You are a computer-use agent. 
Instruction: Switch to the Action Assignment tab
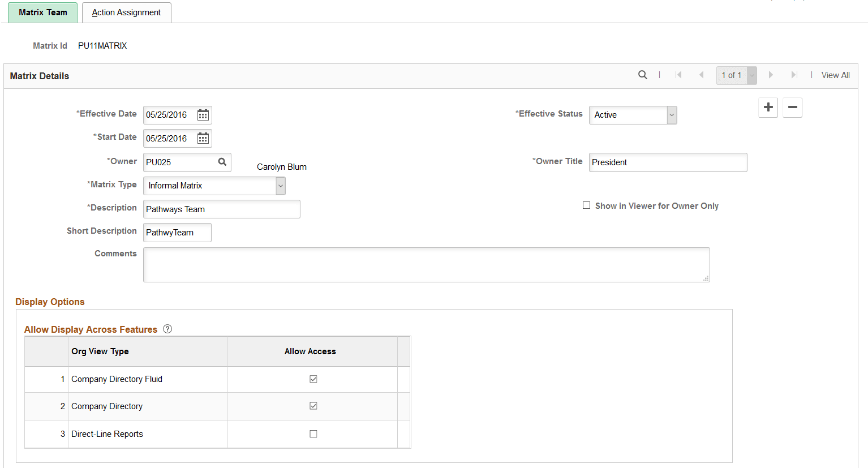(126, 12)
